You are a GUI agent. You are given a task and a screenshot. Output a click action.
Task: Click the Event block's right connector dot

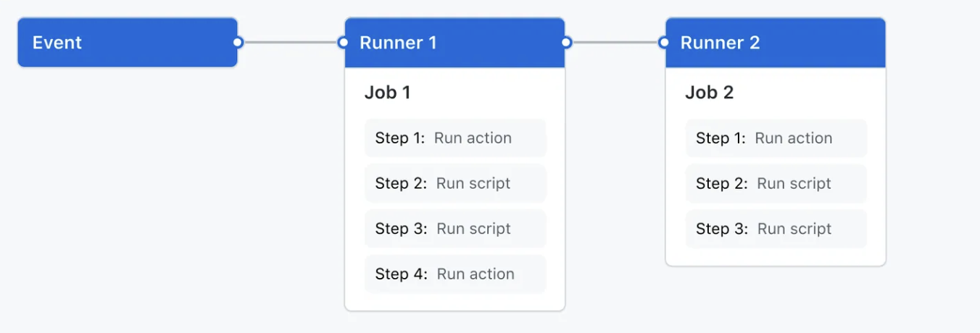point(238,43)
